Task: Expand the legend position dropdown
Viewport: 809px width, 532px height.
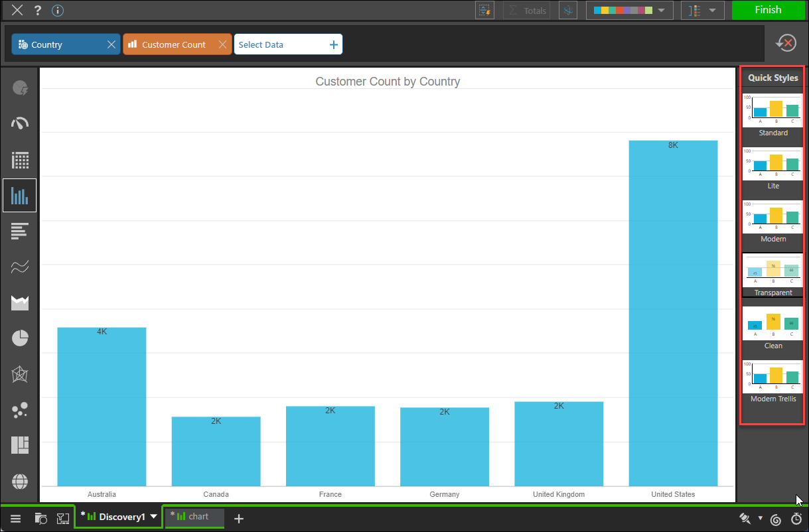Action: [702, 11]
